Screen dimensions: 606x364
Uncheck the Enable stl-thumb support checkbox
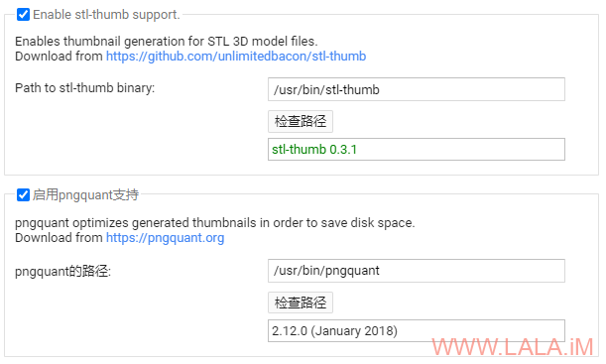click(x=23, y=15)
